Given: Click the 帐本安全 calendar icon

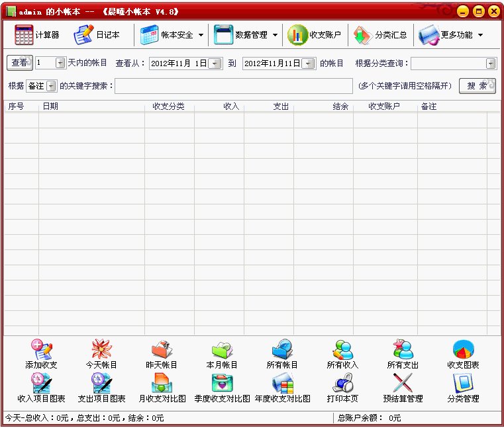Looking at the screenshot, I should (149, 34).
